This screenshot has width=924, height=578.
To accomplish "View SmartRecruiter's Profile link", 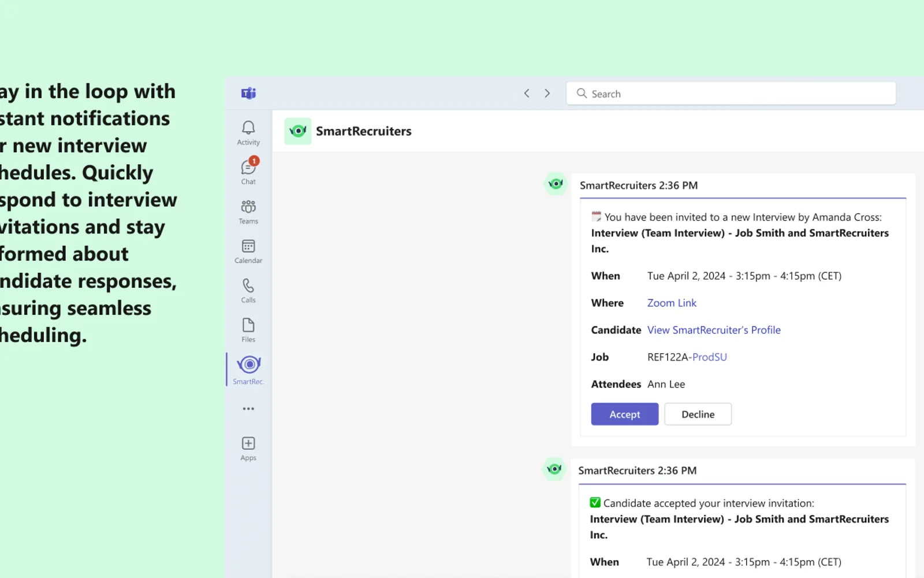I will (x=714, y=330).
